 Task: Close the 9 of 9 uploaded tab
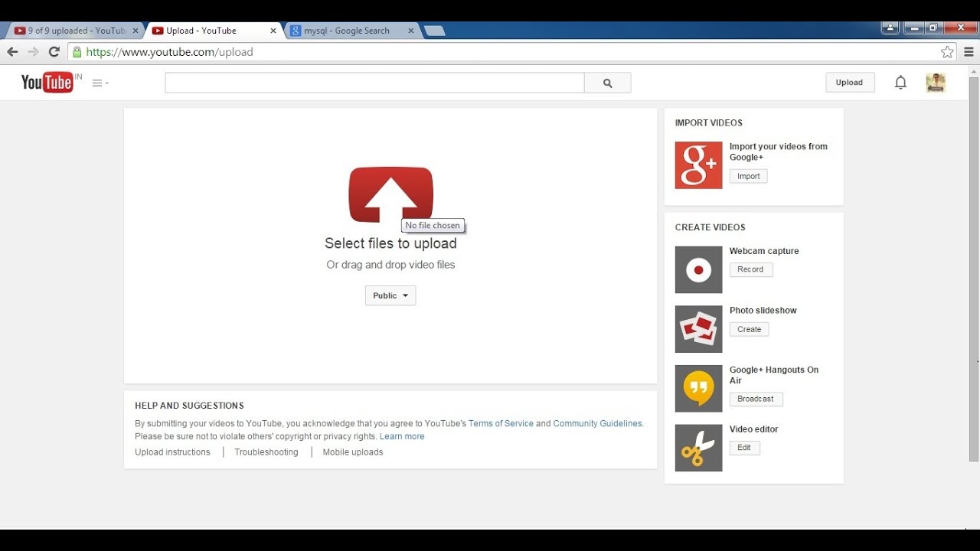pyautogui.click(x=136, y=31)
